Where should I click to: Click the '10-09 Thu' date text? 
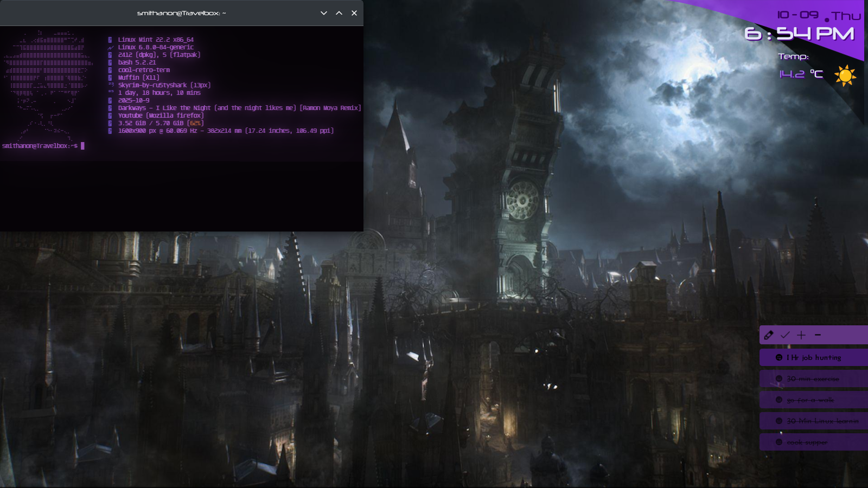tap(818, 15)
